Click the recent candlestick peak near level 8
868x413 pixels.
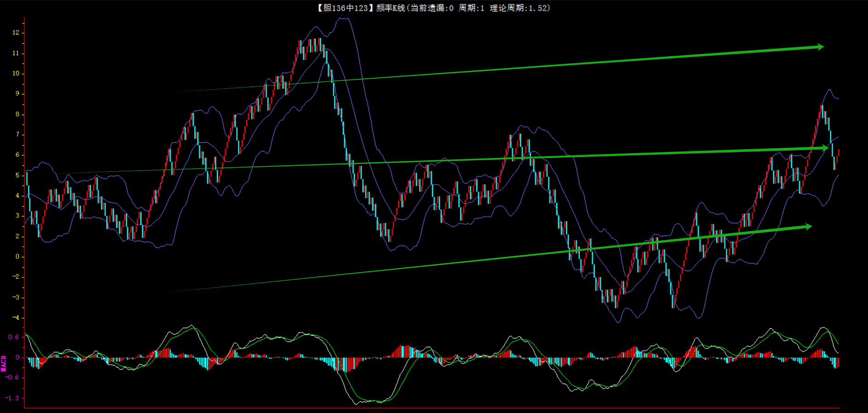click(x=822, y=111)
